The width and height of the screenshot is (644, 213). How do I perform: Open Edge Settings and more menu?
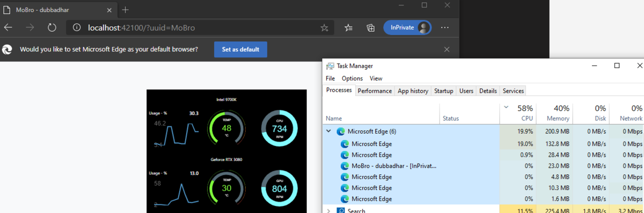point(445,27)
